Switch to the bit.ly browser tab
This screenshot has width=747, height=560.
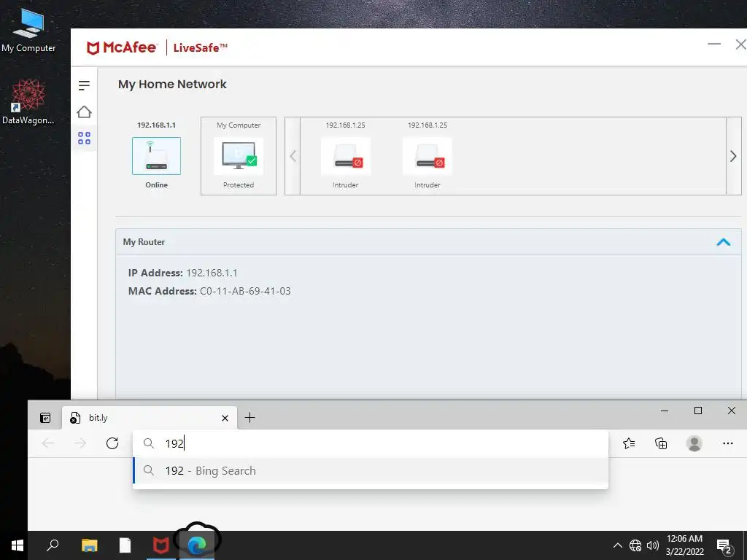[150, 418]
